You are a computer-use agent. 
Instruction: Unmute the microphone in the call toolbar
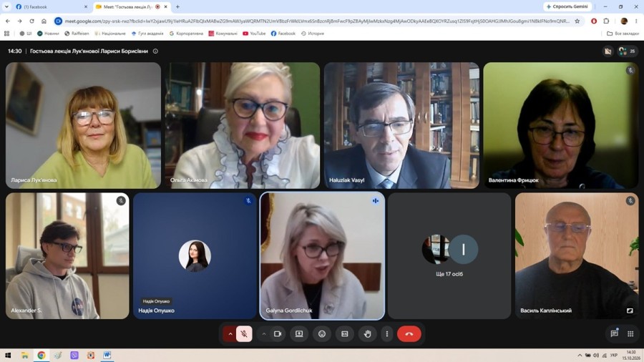(244, 333)
